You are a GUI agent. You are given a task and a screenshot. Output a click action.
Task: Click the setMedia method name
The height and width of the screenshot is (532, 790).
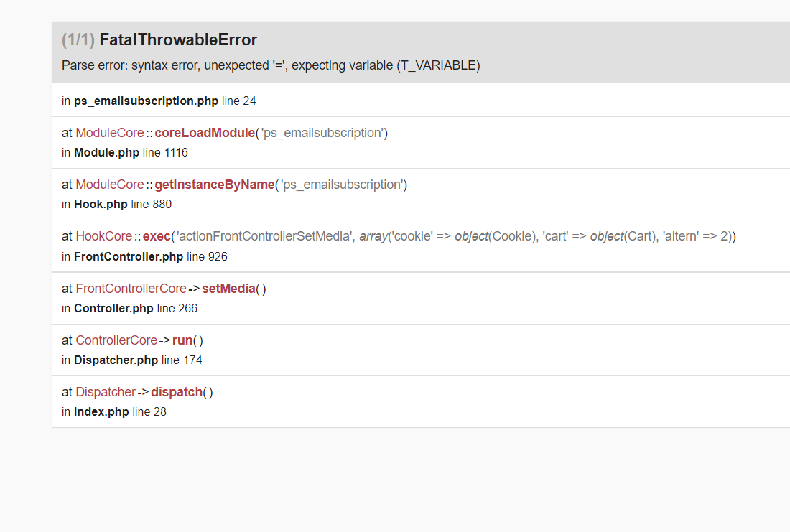click(x=228, y=289)
